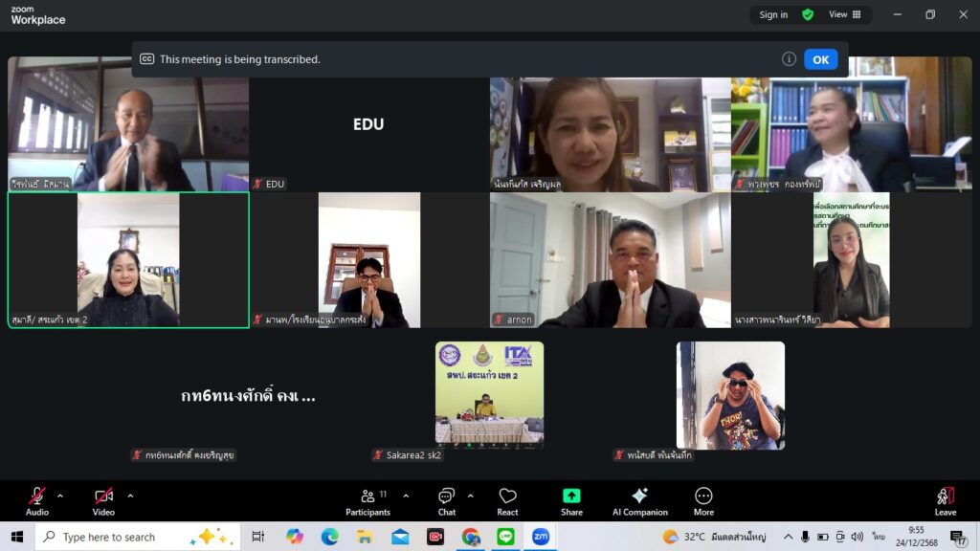Click the green encryption shield icon
The height and width of the screenshot is (551, 980).
[x=808, y=14]
